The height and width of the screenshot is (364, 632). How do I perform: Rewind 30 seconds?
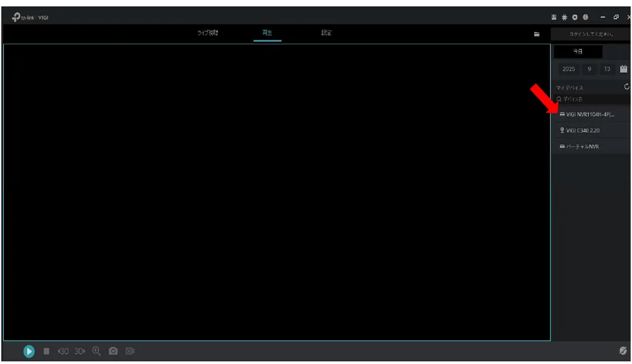click(x=63, y=351)
